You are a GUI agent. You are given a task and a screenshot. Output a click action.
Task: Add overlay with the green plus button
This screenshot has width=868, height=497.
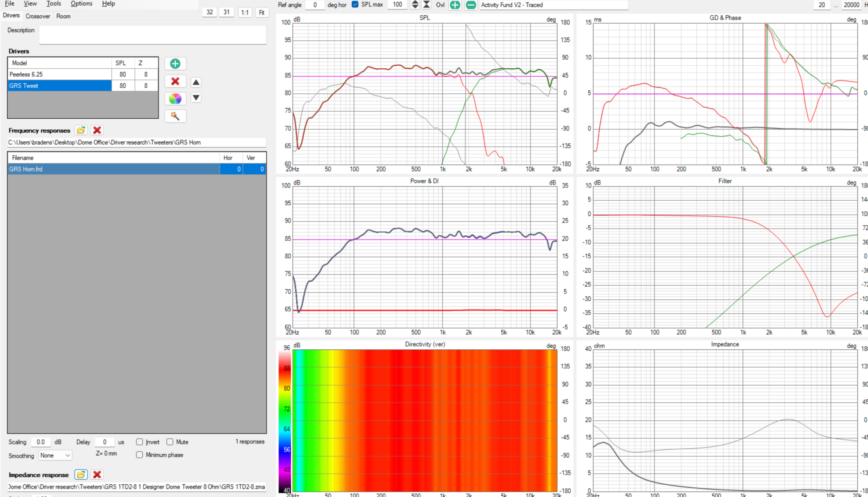455,5
